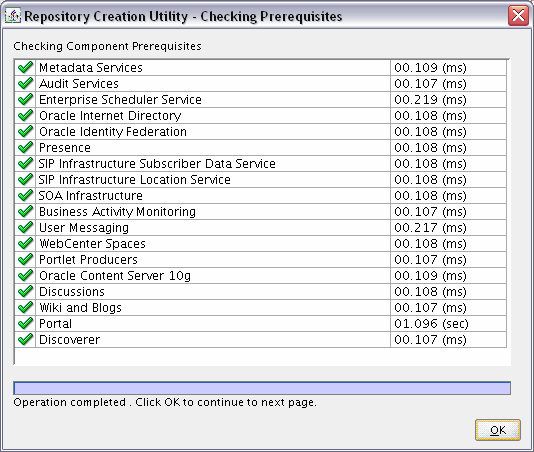Select the Wiki and Blogs text
This screenshot has height=452, width=534.
tap(80, 308)
